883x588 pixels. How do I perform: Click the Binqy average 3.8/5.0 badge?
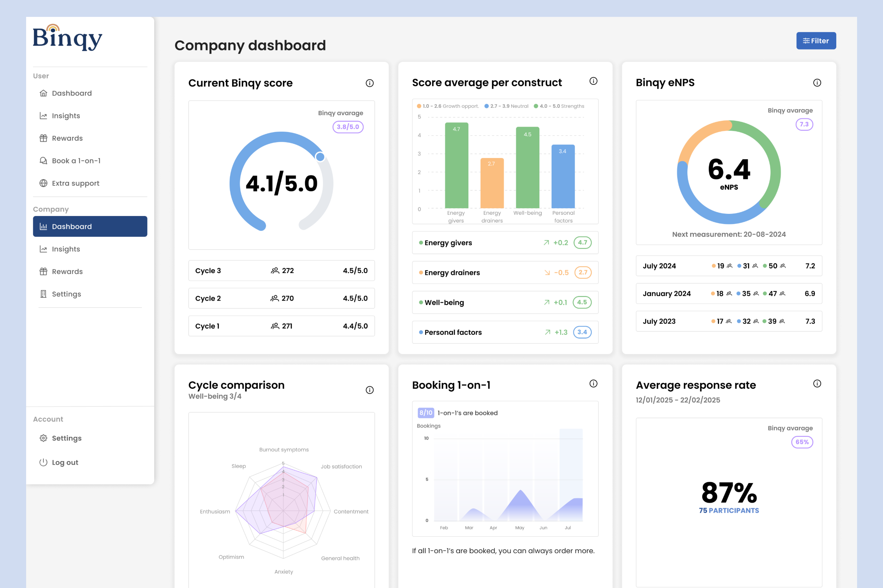(348, 127)
